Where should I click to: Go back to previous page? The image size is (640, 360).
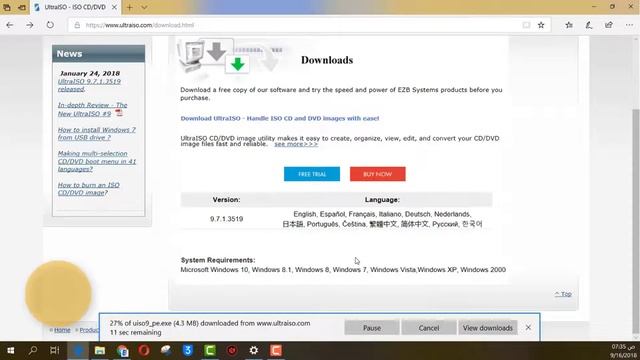pos(10,25)
